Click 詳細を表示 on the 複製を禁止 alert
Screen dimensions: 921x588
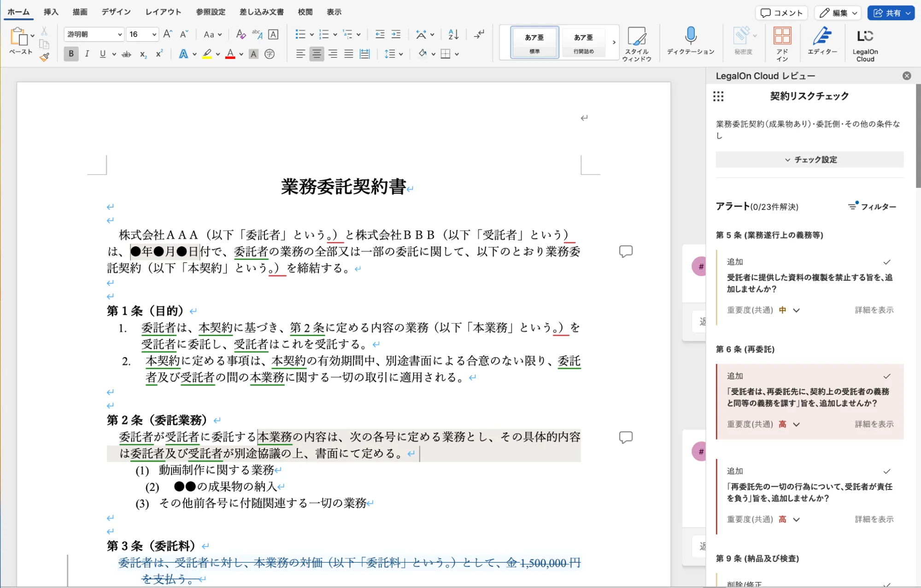point(874,310)
